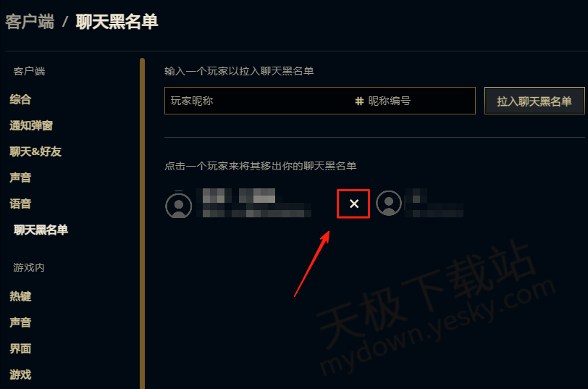
Task: Click the second blocked player's blurred name
Action: coord(435,203)
